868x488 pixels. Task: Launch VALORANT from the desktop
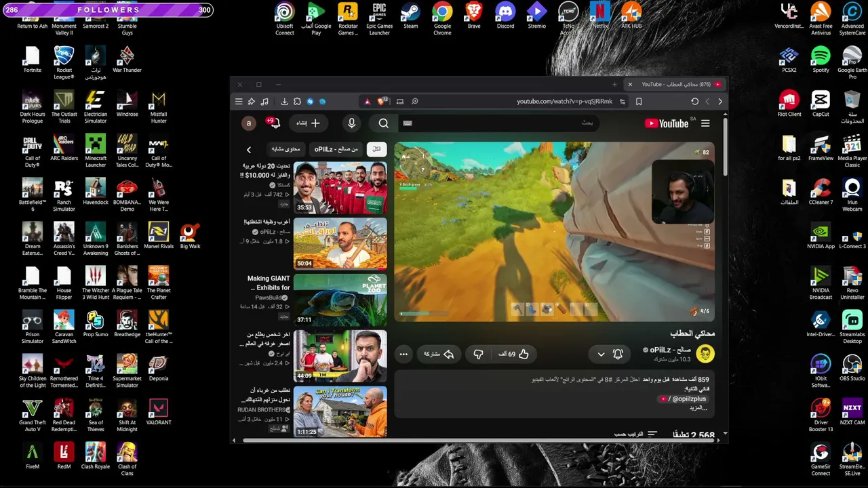click(x=158, y=412)
